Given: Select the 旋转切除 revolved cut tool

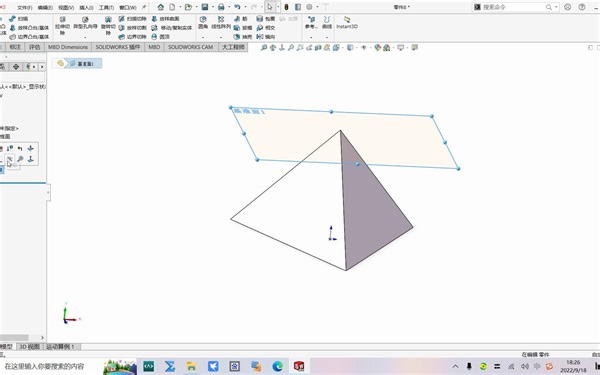Looking at the screenshot, I should pyautogui.click(x=108, y=25).
